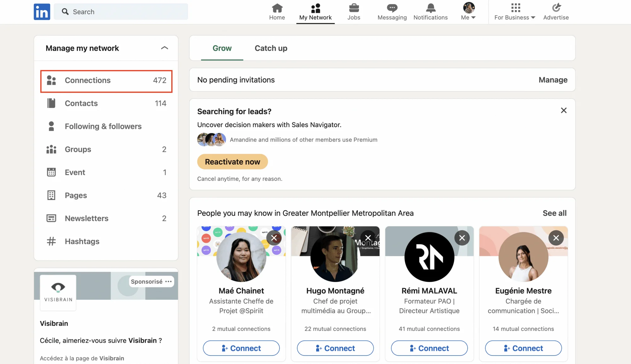631x364 pixels.
Task: Click the Home icon in navigation
Action: click(277, 8)
